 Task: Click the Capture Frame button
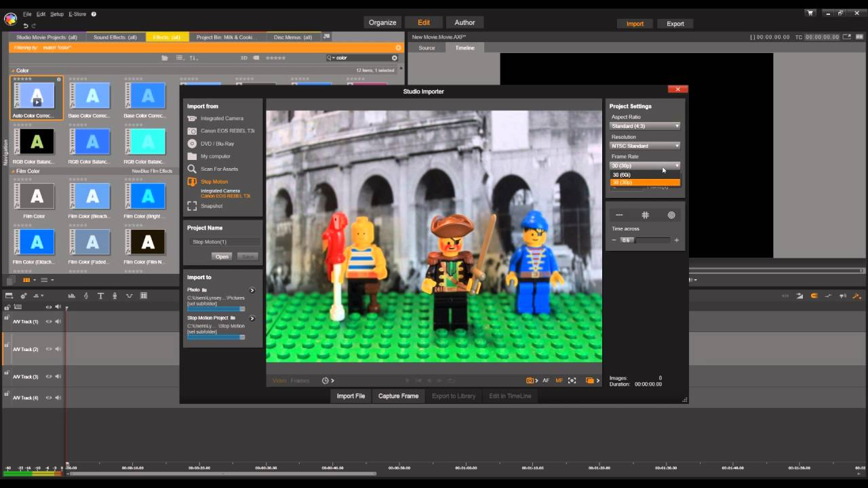[398, 396]
